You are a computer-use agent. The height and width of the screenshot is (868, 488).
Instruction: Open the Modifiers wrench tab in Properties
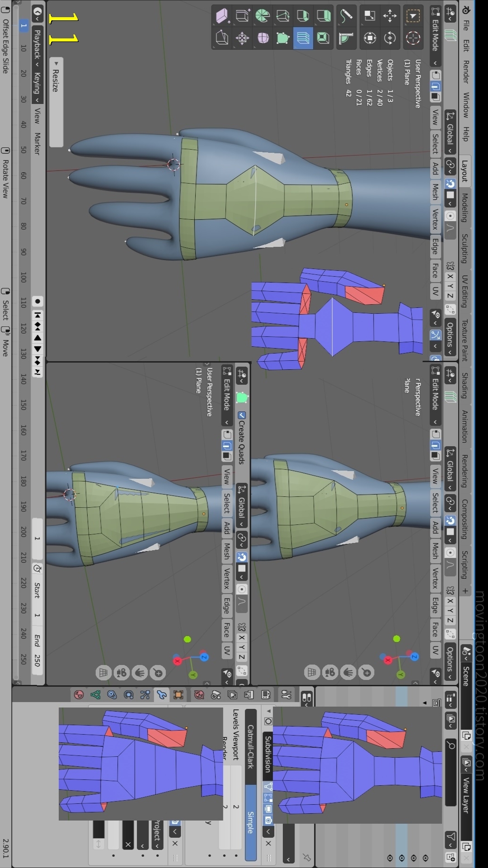[162, 694]
